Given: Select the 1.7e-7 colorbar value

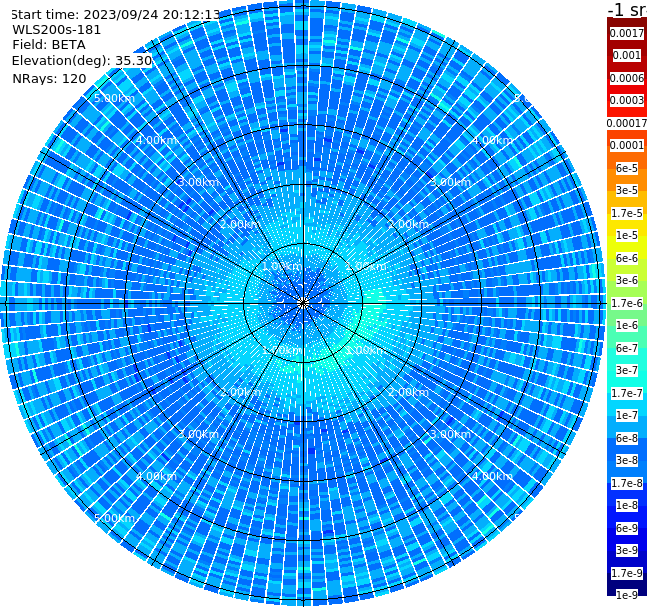Looking at the screenshot, I should coord(626,393).
